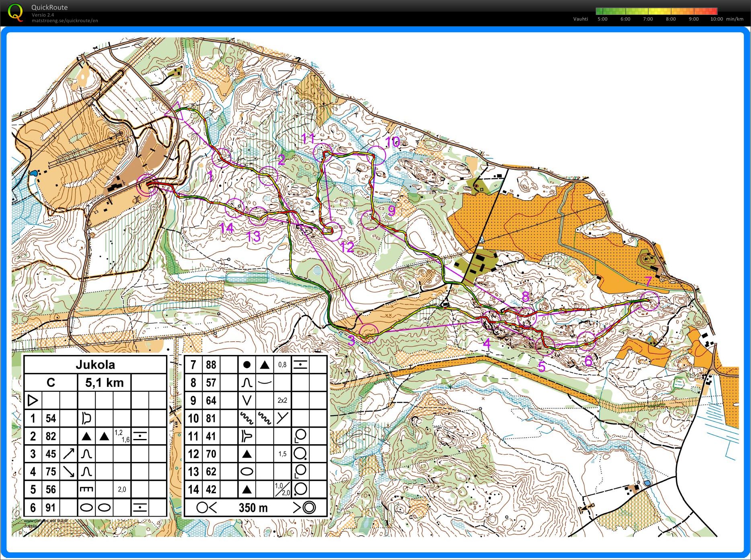Click control code '82' in row 2
The height and width of the screenshot is (560, 751).
pyautogui.click(x=51, y=436)
